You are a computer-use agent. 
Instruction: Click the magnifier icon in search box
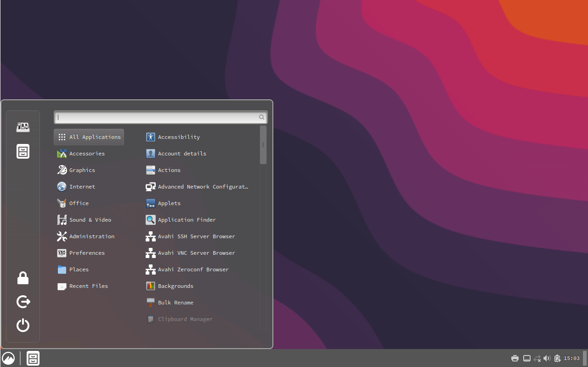tap(261, 117)
